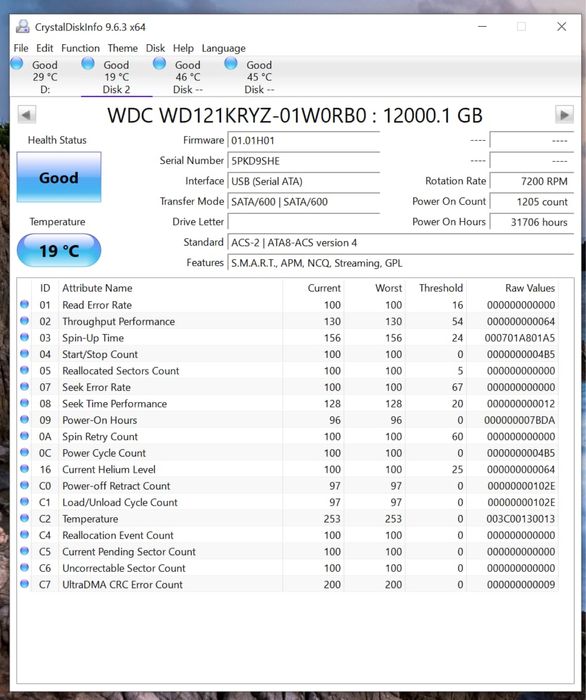Select the Disk 2 status orb
The image size is (586, 700).
pos(88,63)
